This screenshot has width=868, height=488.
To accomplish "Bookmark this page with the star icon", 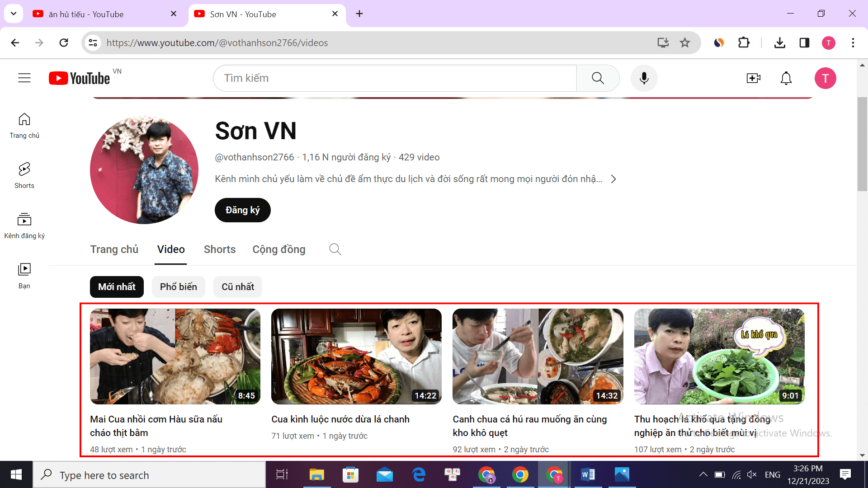I will click(685, 43).
